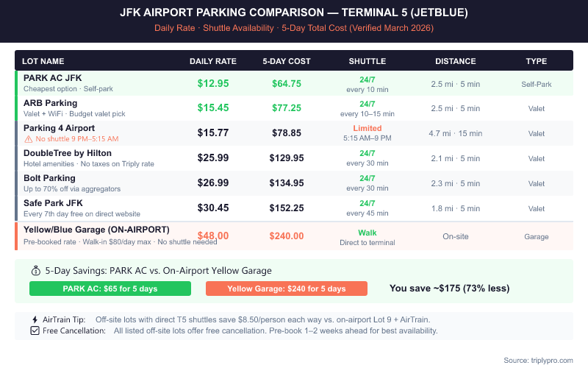The width and height of the screenshot is (588, 368).
Task: Click the lightning bolt icon beside AirTrain Tip
Action: [x=35, y=319]
